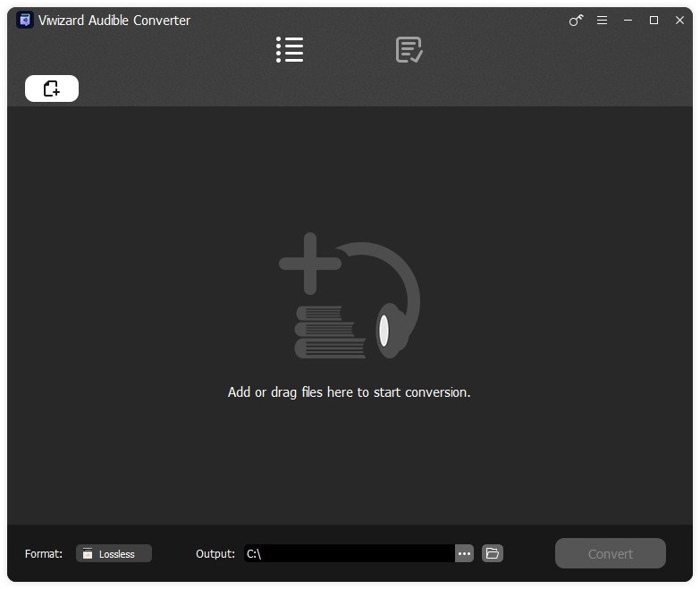Click the Convert button
Image resolution: width=700 pixels, height=589 pixels.
[x=611, y=553]
